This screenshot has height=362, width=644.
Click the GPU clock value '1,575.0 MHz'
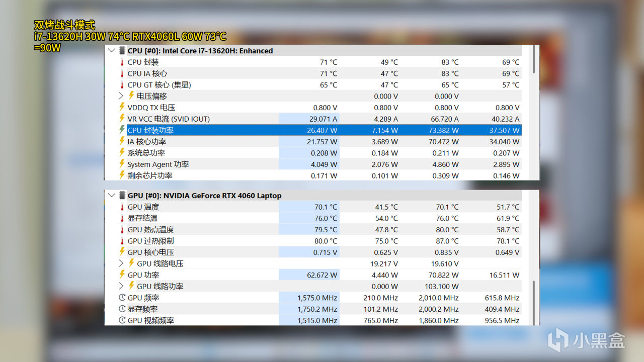pyautogui.click(x=317, y=298)
